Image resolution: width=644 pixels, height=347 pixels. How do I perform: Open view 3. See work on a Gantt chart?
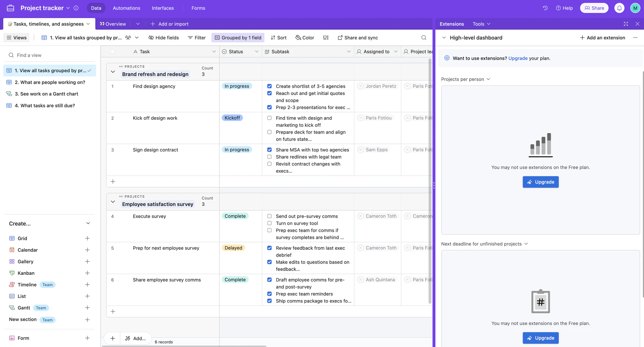(50, 94)
